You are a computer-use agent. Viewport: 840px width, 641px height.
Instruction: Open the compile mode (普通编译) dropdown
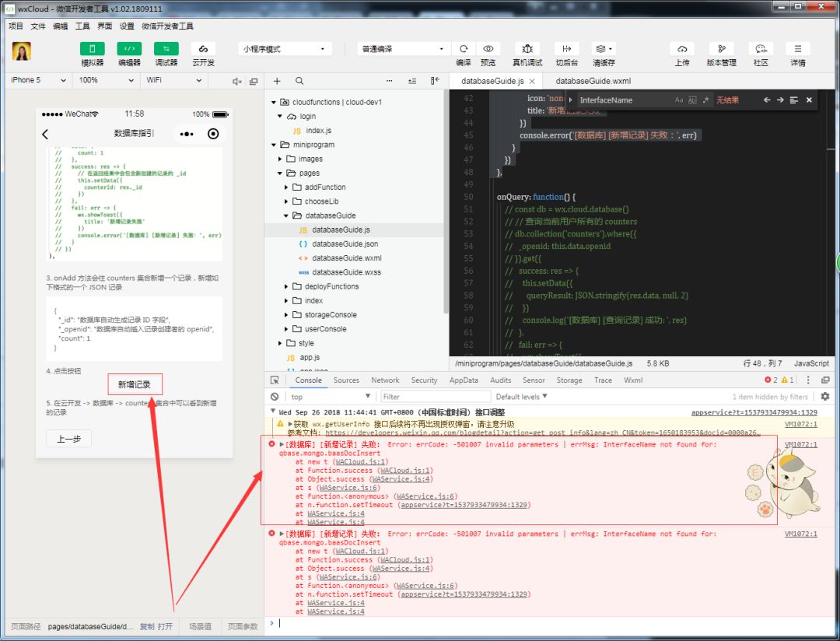(x=404, y=49)
